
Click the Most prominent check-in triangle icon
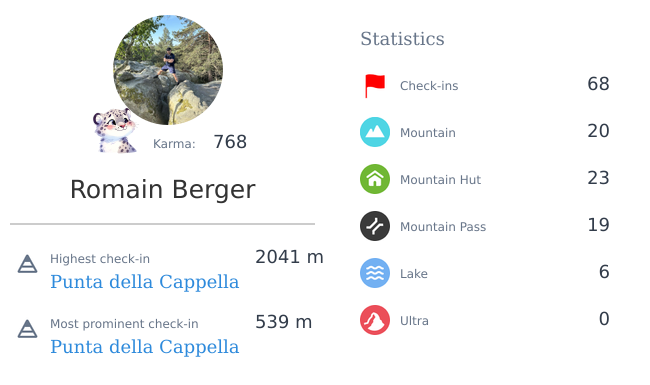click(x=27, y=329)
